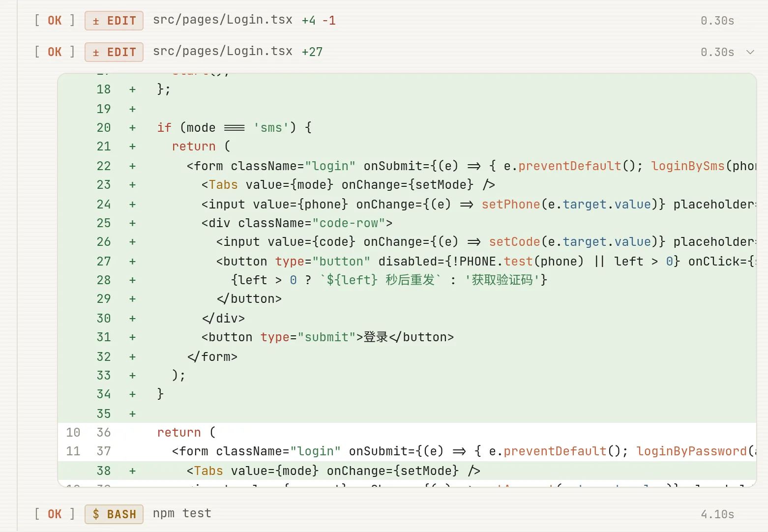The image size is (768, 532).
Task: Collapse the expanded Login.tsx +27 diff chevron
Action: [x=750, y=52]
